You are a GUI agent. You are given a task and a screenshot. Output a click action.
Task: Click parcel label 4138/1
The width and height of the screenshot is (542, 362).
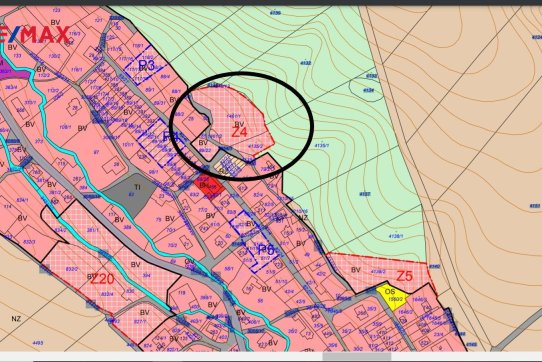click(x=396, y=236)
